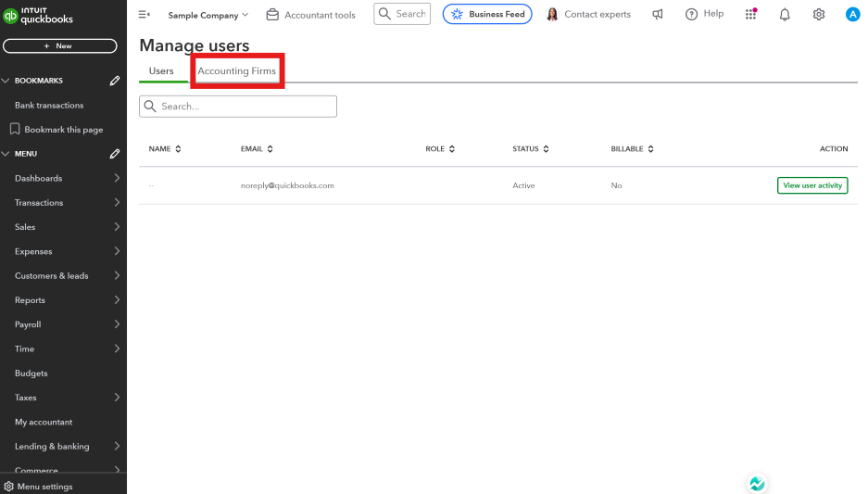Viewport: 868px width, 494px height.
Task: Open the My accountant menu item
Action: (x=44, y=422)
